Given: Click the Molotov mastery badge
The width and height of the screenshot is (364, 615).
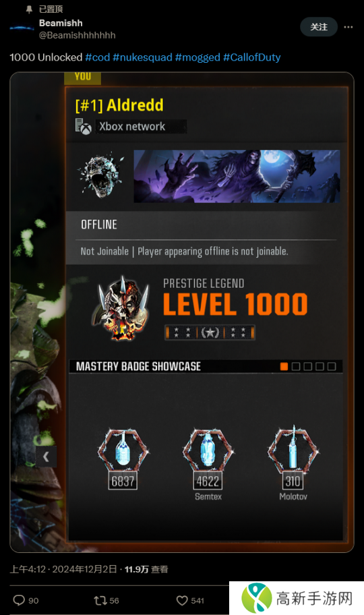Looking at the screenshot, I should pos(293,450).
